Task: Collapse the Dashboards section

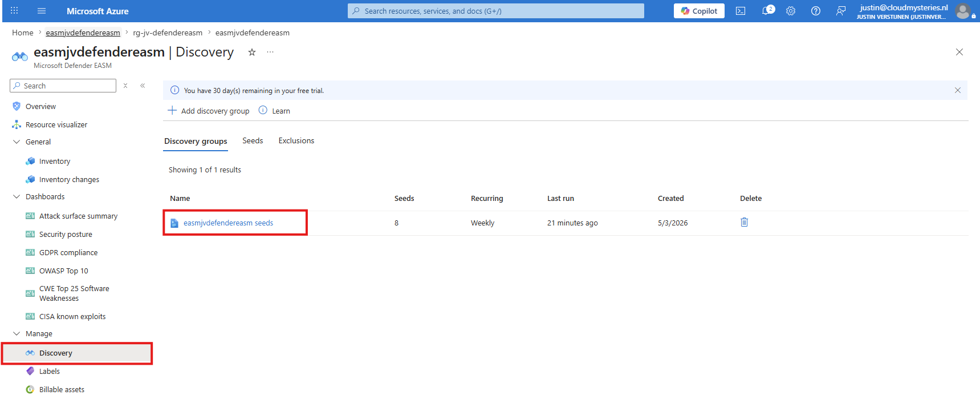Action: (x=17, y=196)
